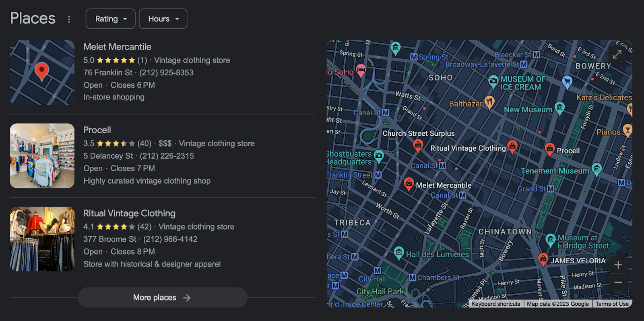Select the Ritual Vintage Clothing map pin
644x321 pixels.
pyautogui.click(x=512, y=146)
